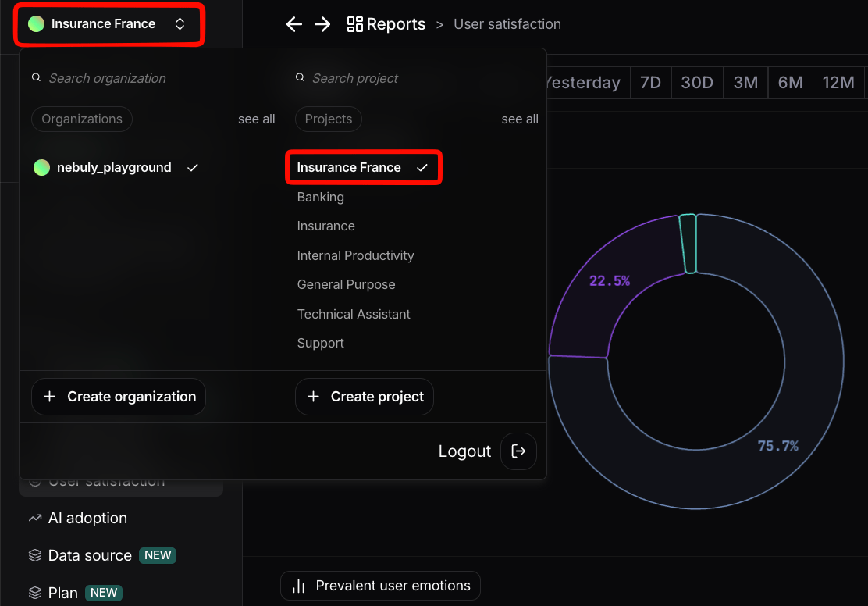This screenshot has width=868, height=606.
Task: Go forward with the right arrow
Action: [x=322, y=24]
